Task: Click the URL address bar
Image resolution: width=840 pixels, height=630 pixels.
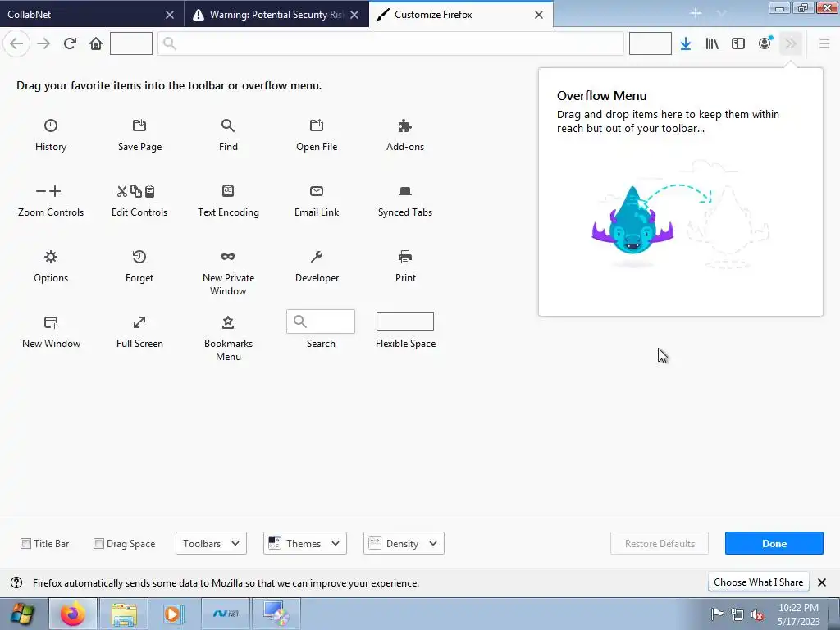Action: 390,43
